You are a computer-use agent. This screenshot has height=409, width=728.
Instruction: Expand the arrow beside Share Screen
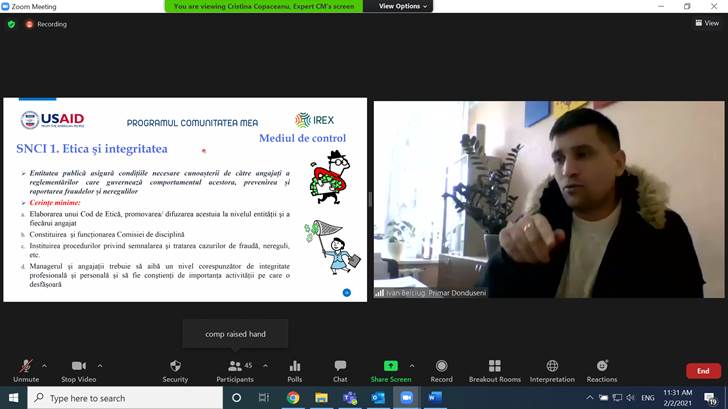(412, 365)
